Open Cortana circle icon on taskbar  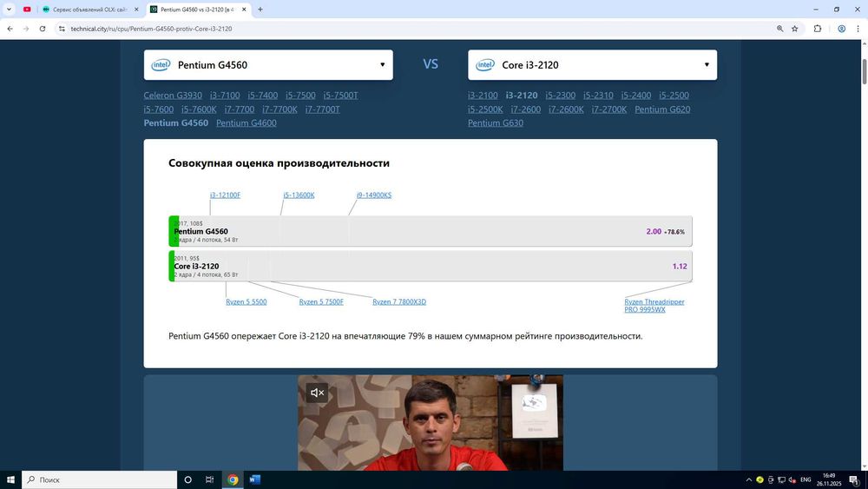(187, 479)
